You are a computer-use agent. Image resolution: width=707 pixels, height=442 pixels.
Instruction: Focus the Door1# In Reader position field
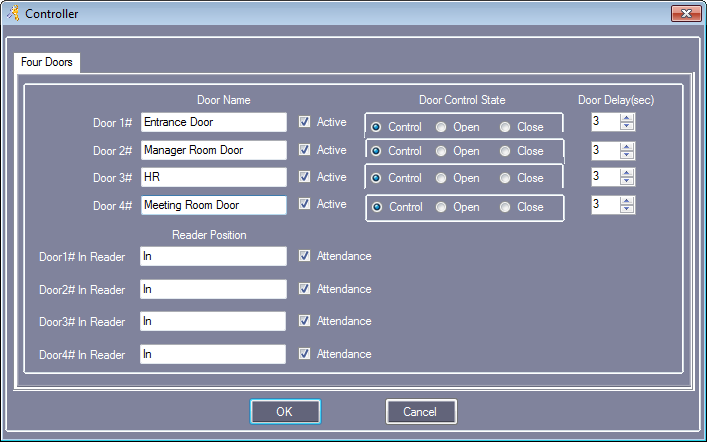click(x=213, y=256)
